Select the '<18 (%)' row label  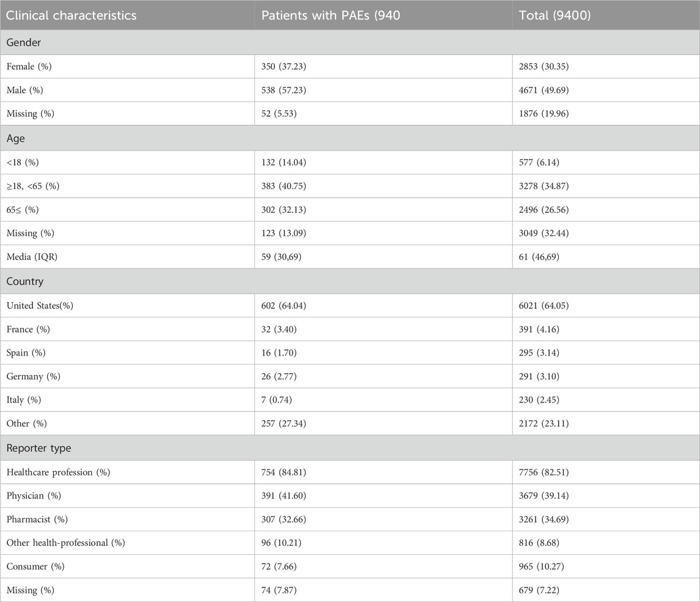pyautogui.click(x=23, y=163)
